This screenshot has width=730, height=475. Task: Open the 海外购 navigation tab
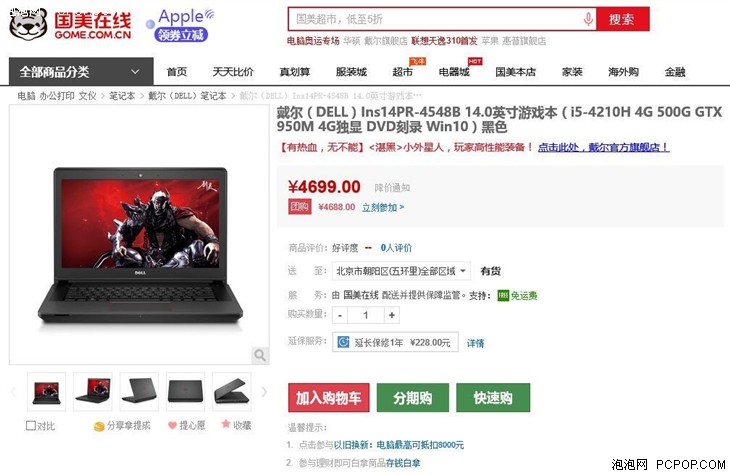(623, 72)
